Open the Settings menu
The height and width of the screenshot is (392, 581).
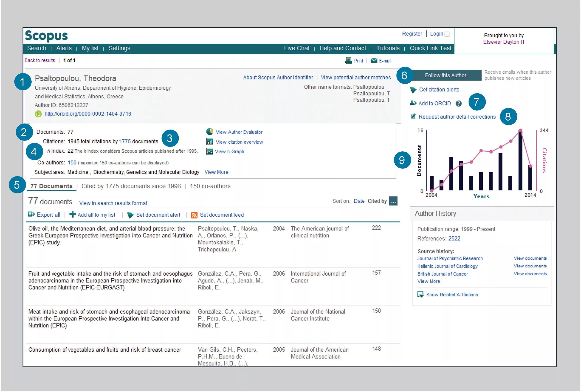[x=119, y=48]
